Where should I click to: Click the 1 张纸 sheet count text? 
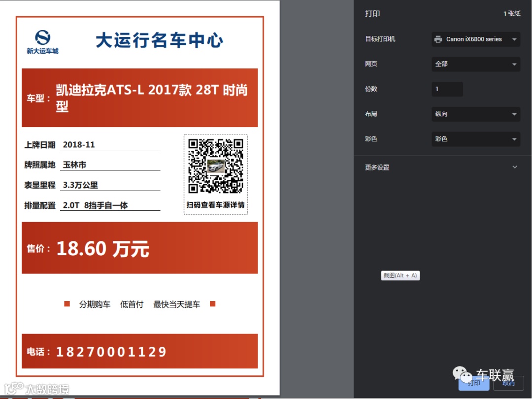click(512, 14)
